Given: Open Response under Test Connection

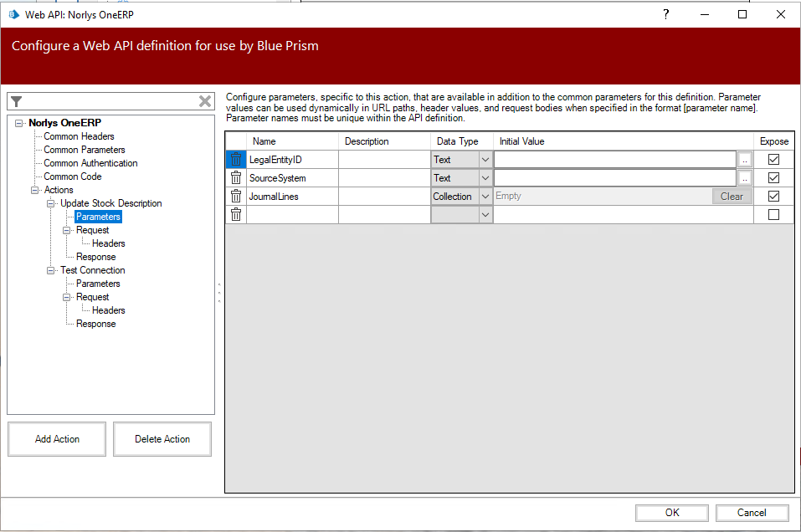Looking at the screenshot, I should (x=95, y=324).
